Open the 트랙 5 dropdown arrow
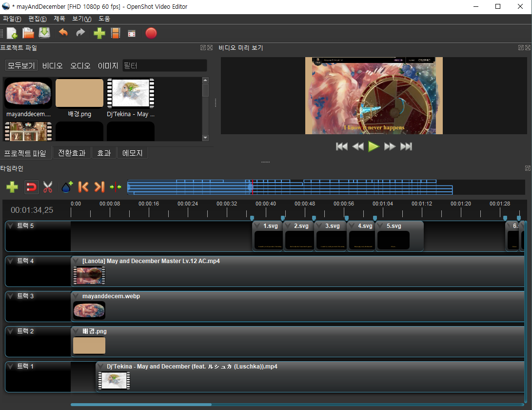The width and height of the screenshot is (532, 410). (11, 226)
